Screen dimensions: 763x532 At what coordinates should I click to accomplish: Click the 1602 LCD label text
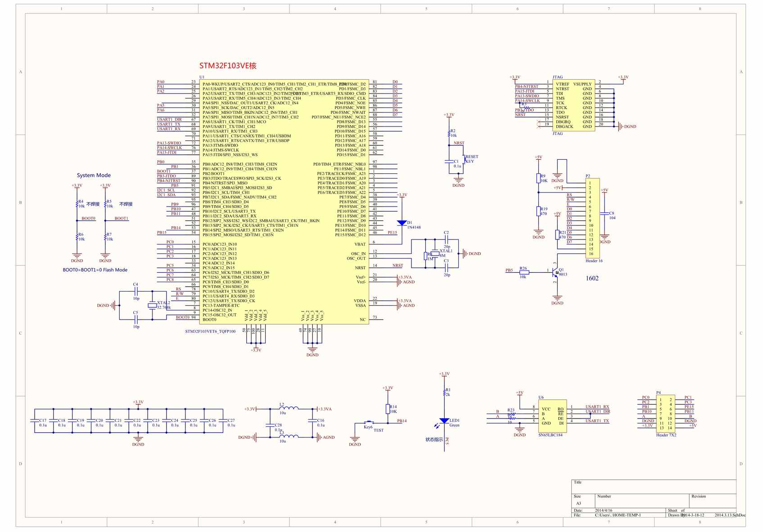(x=592, y=278)
